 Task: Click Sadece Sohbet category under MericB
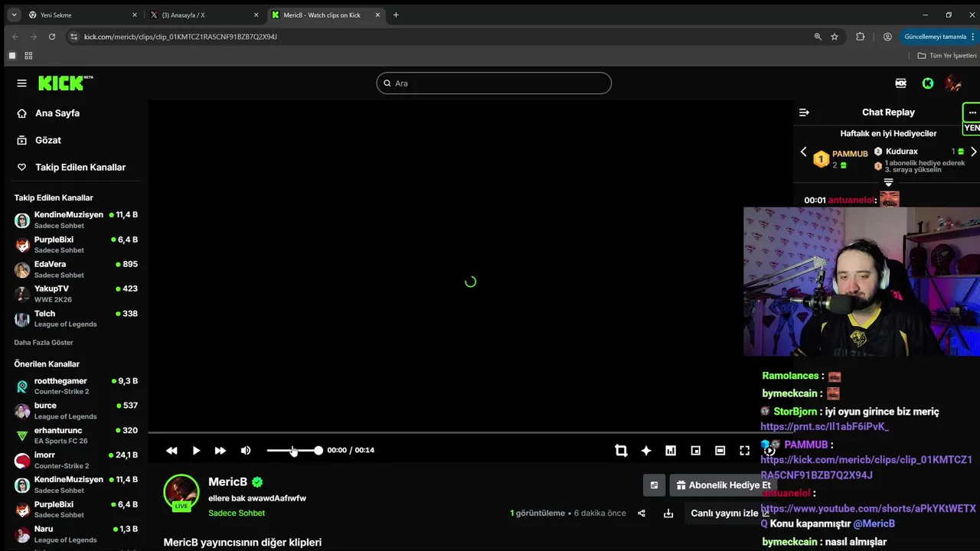(x=237, y=514)
